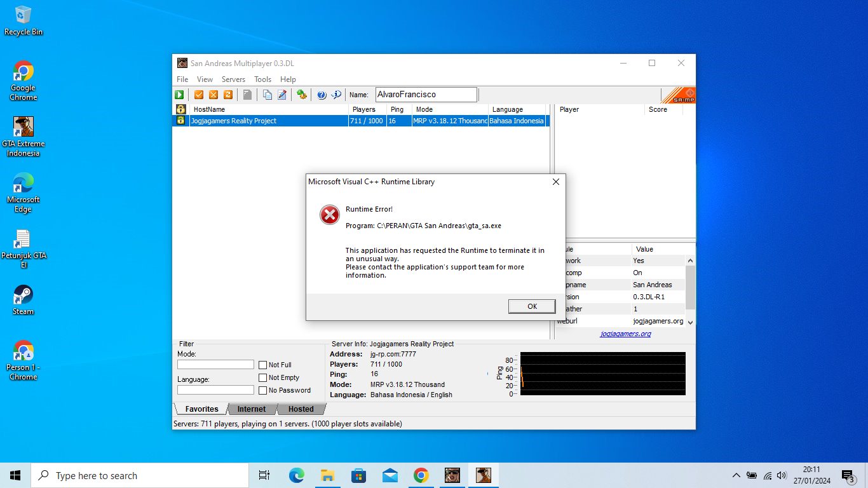
Task: Click the Name input field
Action: pos(426,95)
